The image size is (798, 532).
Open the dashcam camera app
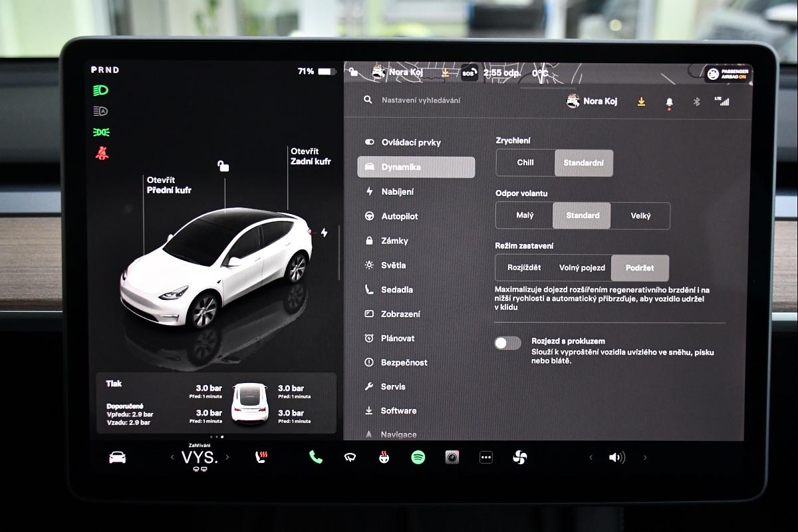(452, 457)
